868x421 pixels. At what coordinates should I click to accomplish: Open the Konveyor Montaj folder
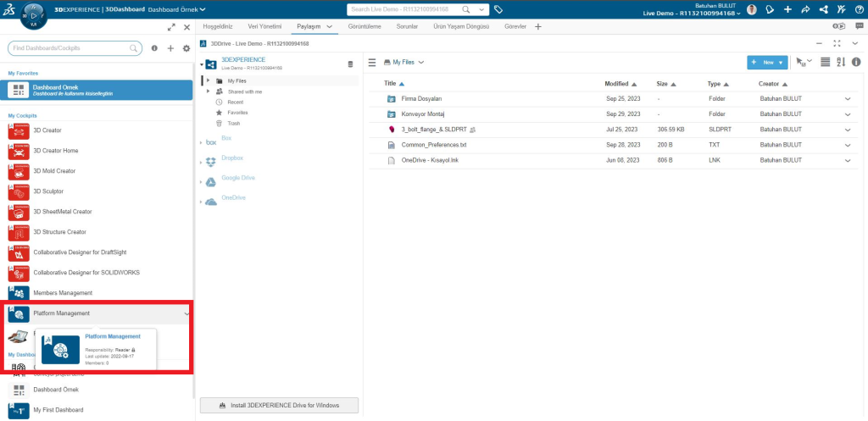click(x=423, y=114)
